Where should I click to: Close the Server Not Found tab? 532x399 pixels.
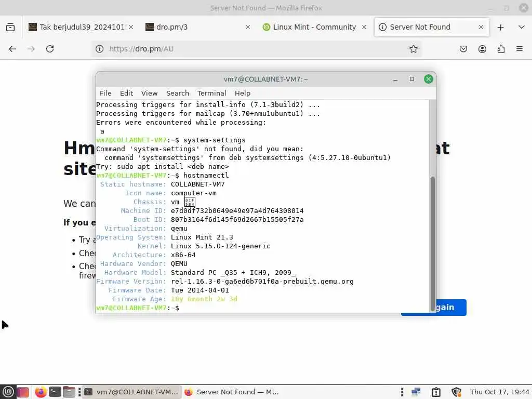481,27
